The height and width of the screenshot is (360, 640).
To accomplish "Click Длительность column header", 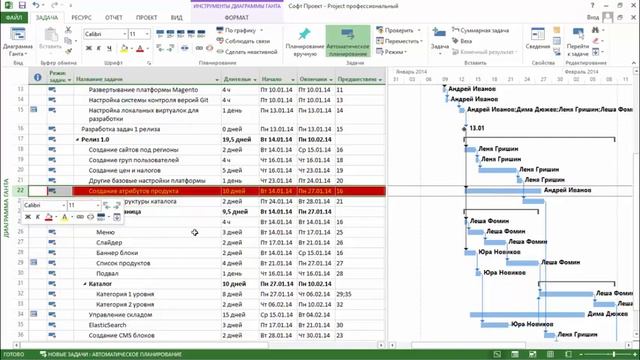I will coord(240,77).
